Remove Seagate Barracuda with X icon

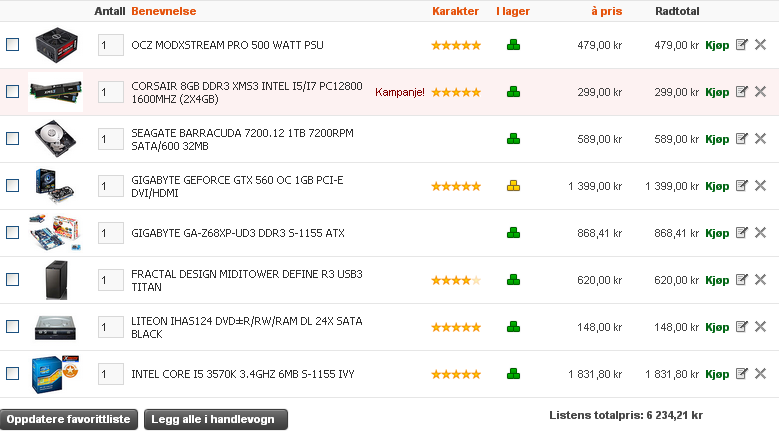click(x=760, y=138)
